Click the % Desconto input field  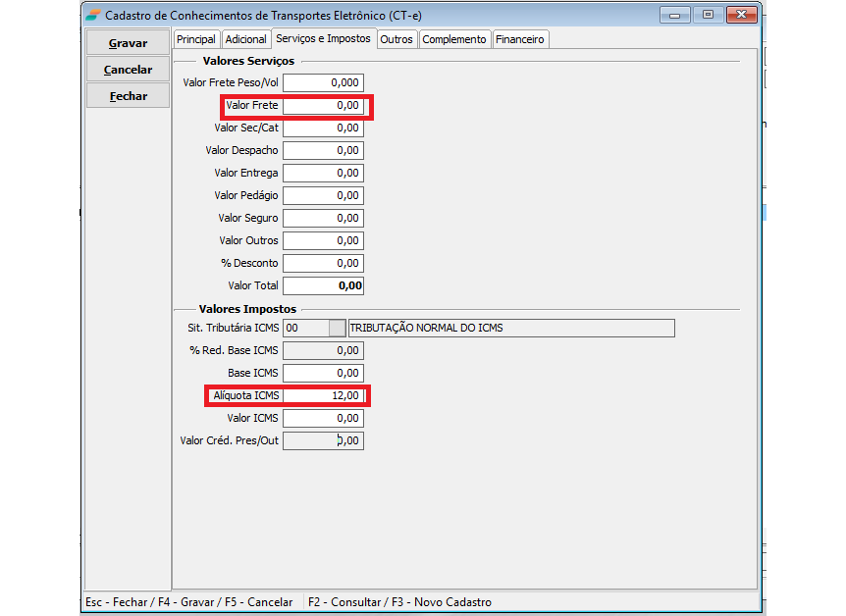click(323, 263)
